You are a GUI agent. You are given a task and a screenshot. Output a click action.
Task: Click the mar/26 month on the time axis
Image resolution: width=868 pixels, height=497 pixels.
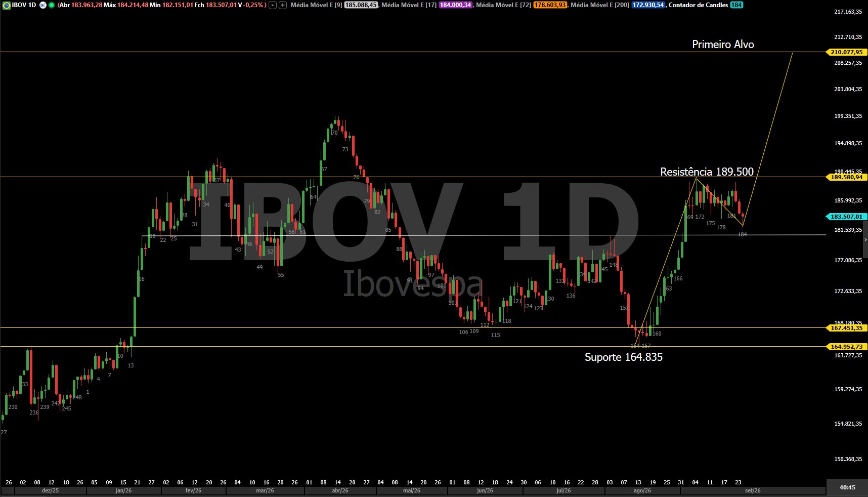(265, 491)
